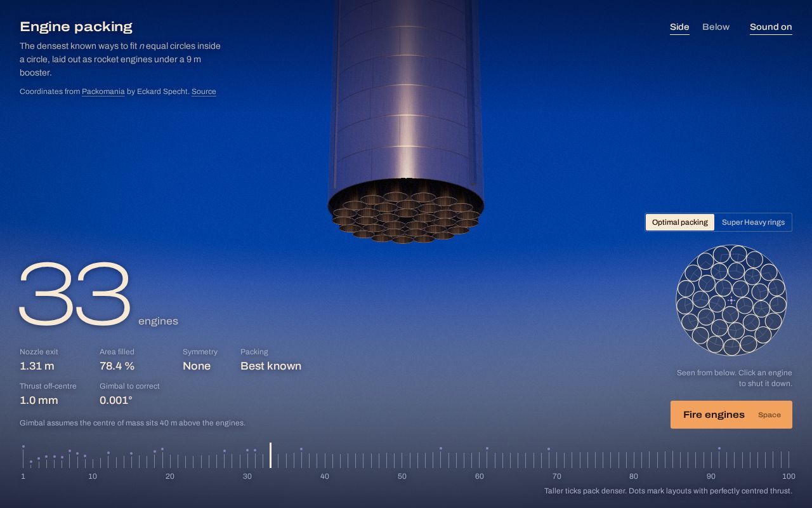Click the gimbal to correct value 0.001°

point(116,400)
